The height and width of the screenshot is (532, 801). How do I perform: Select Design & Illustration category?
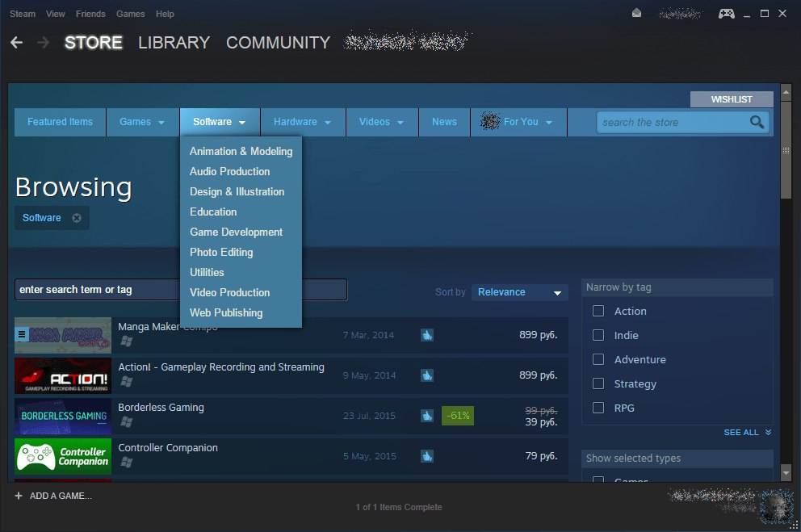click(241, 191)
